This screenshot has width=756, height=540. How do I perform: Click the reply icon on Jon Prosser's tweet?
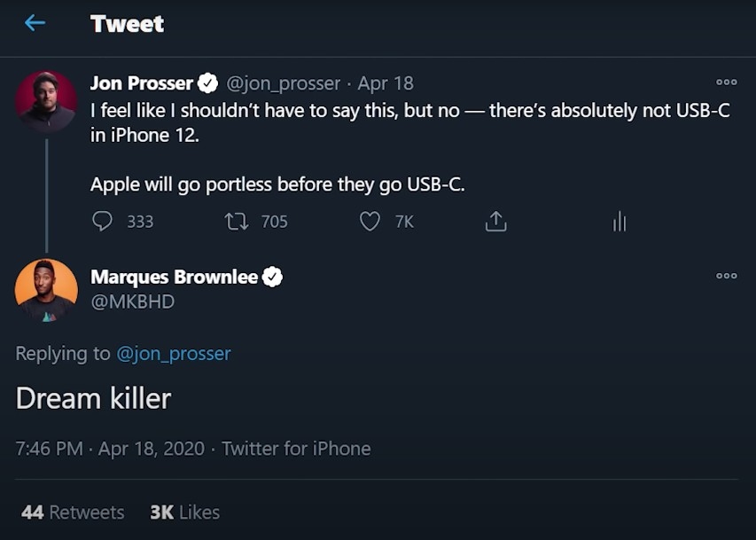pyautogui.click(x=102, y=222)
